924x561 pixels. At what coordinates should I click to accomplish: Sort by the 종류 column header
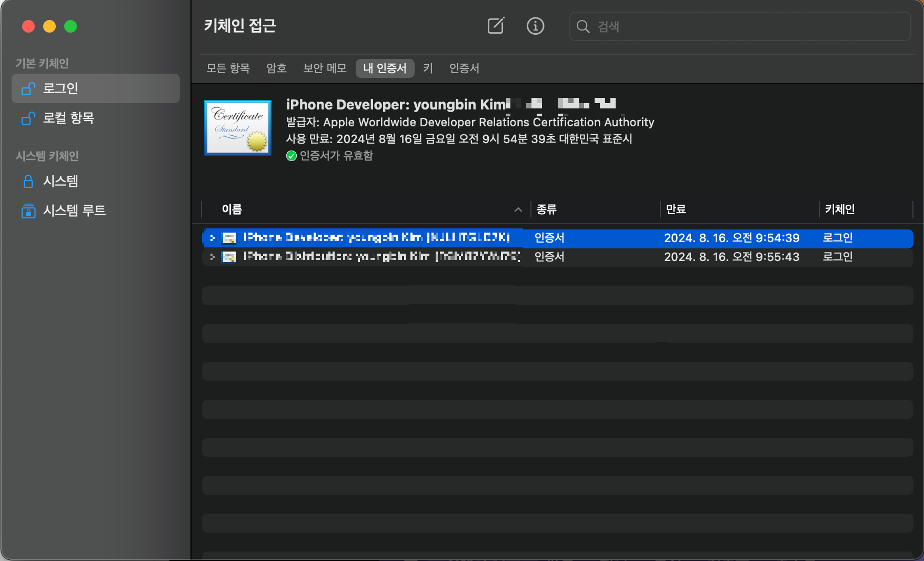click(x=546, y=209)
